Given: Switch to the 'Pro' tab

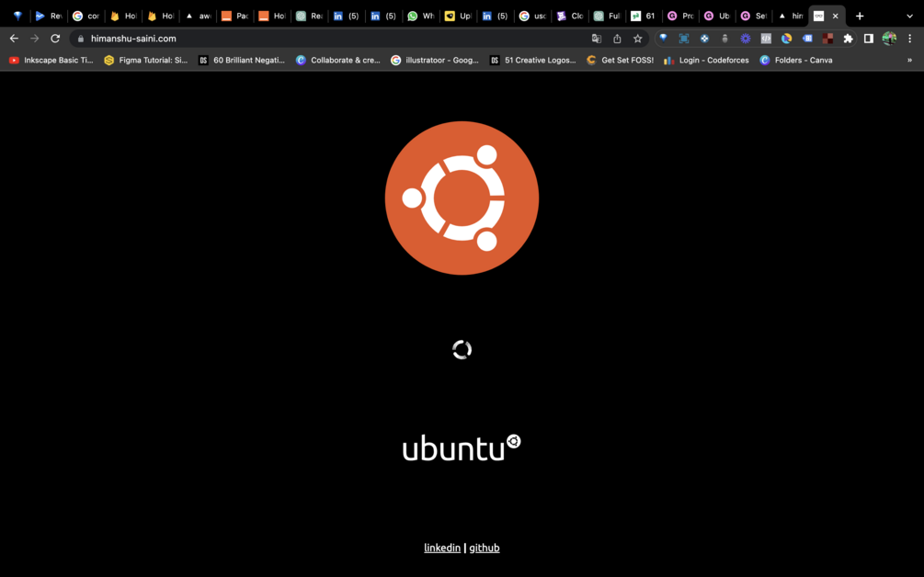Looking at the screenshot, I should click(680, 17).
